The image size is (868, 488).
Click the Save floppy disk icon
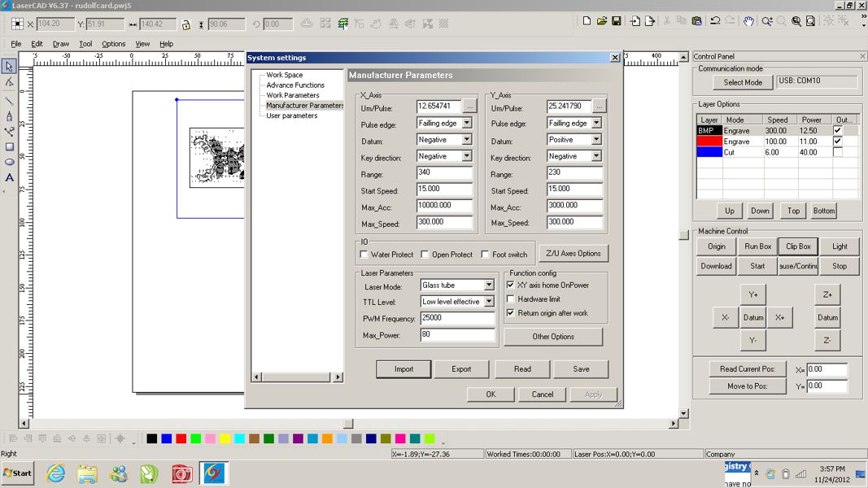click(x=617, y=21)
